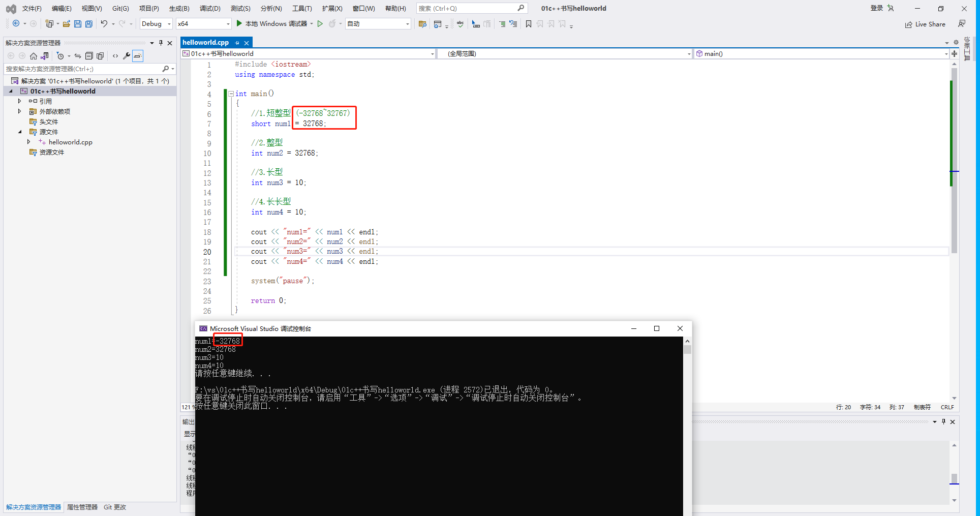Comment out selected lines icon
The width and height of the screenshot is (980, 516).
pyautogui.click(x=502, y=24)
